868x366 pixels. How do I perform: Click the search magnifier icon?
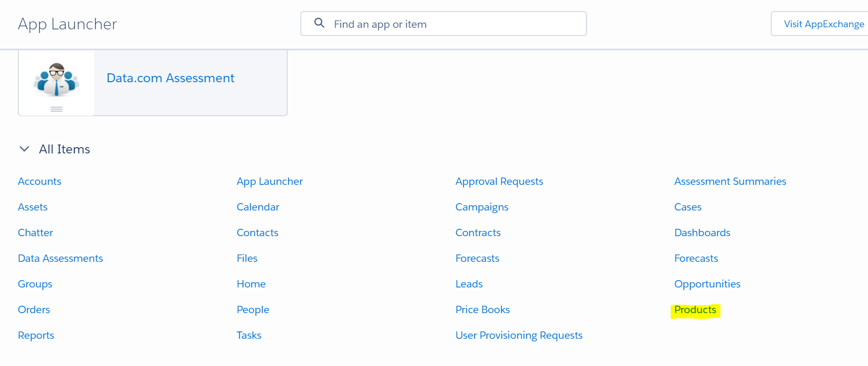319,23
